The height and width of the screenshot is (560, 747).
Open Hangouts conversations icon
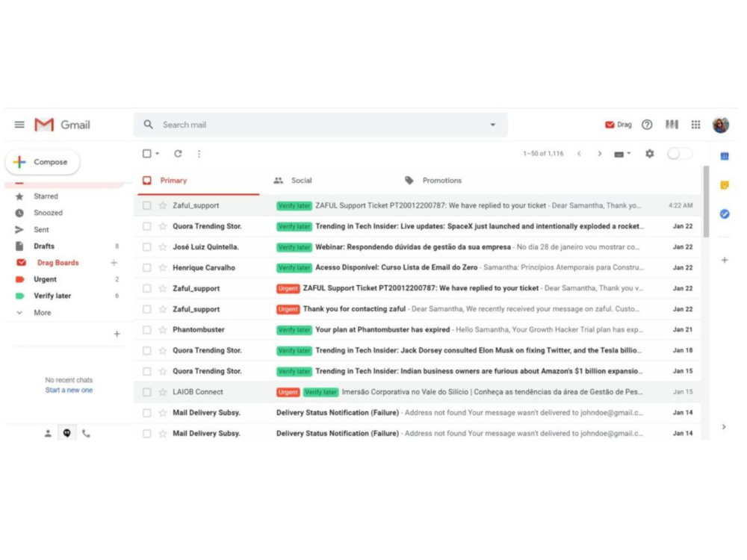click(66, 433)
